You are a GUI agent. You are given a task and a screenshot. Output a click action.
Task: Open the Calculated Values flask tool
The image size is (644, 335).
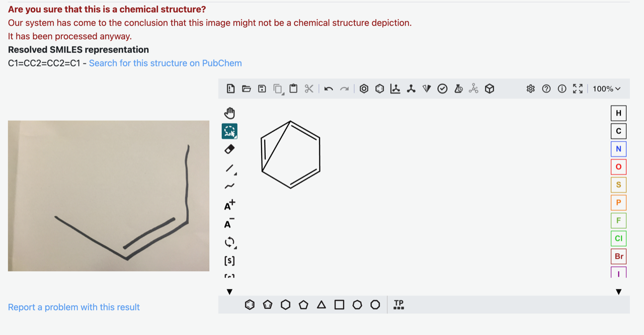pos(458,89)
